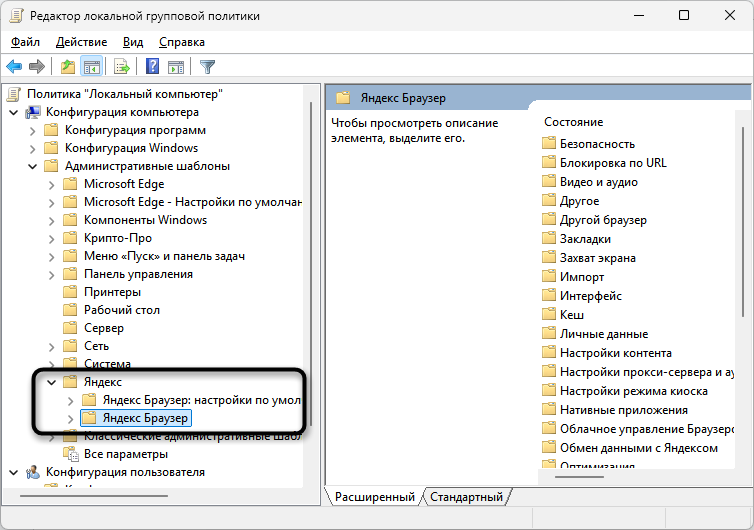Click the tree pane horizontal scrollbar
Image resolution: width=754 pixels, height=530 pixels.
[94, 495]
